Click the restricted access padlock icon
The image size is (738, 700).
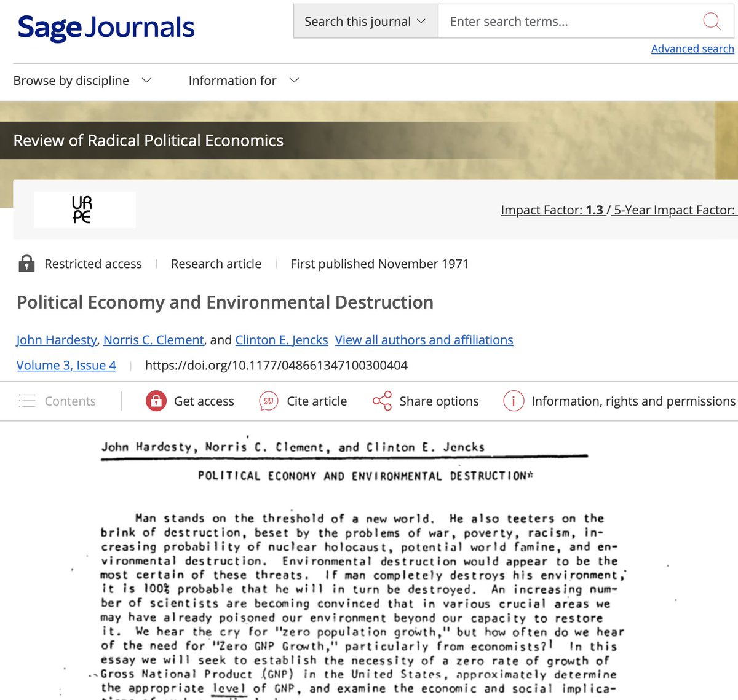pos(26,264)
